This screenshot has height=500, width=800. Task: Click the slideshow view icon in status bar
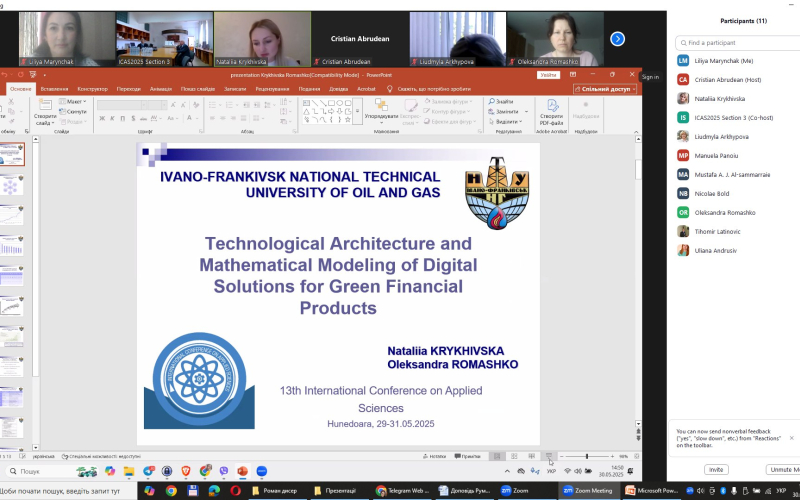click(548, 456)
